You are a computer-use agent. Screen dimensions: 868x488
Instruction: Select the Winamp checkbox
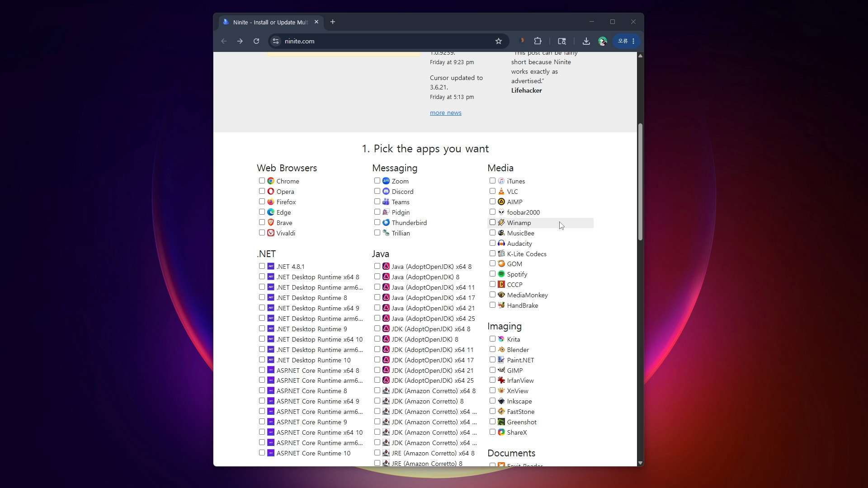(x=492, y=222)
